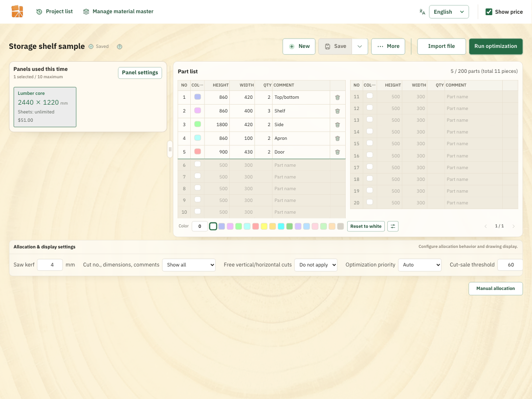Screen dimensions: 532x399
Task: Toggle the Show price checkbox
Action: (x=489, y=12)
